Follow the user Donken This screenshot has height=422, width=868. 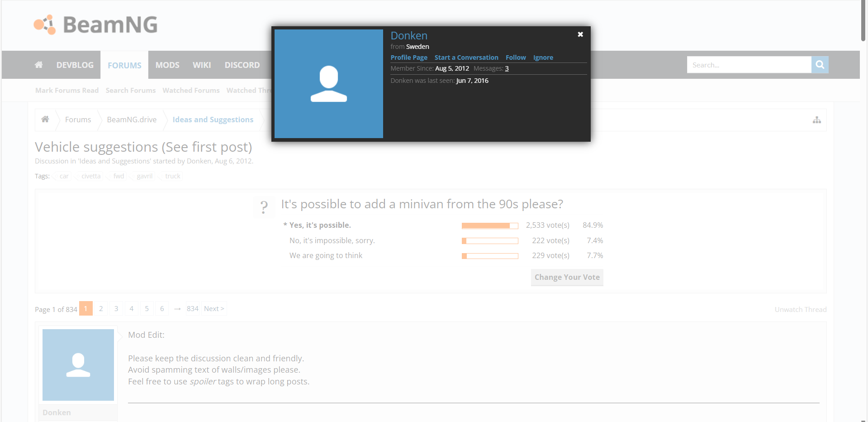(516, 58)
